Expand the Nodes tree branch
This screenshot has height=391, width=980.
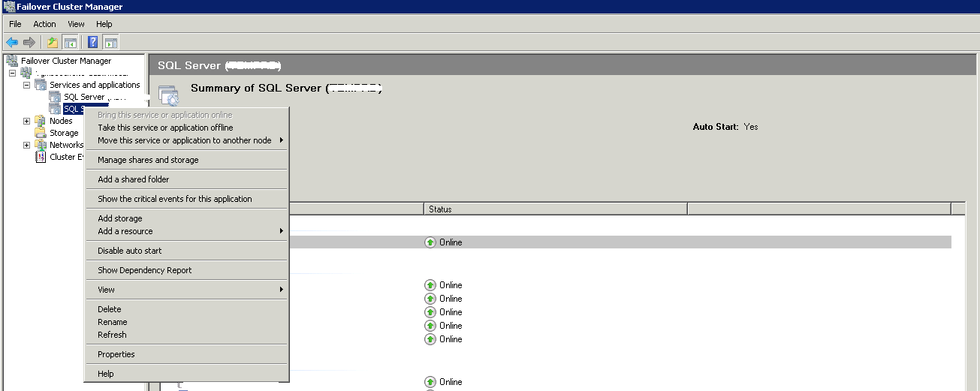pyautogui.click(x=27, y=121)
